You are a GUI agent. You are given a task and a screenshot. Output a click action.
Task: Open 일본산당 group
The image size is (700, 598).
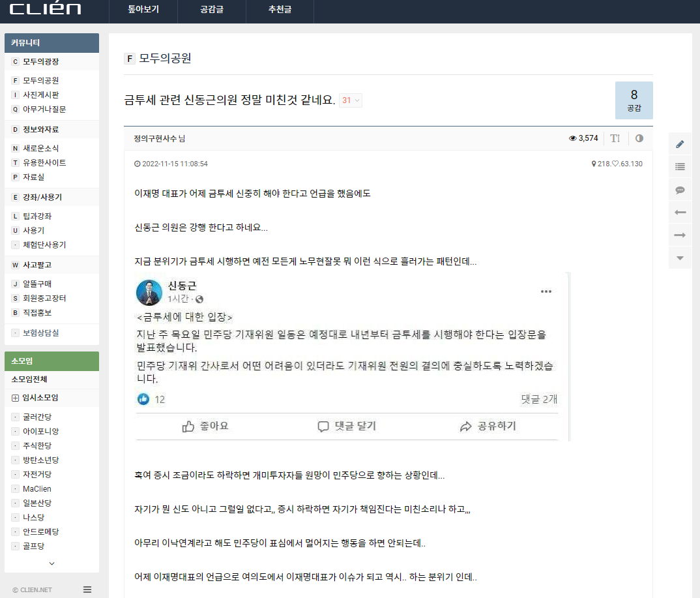[x=37, y=503]
